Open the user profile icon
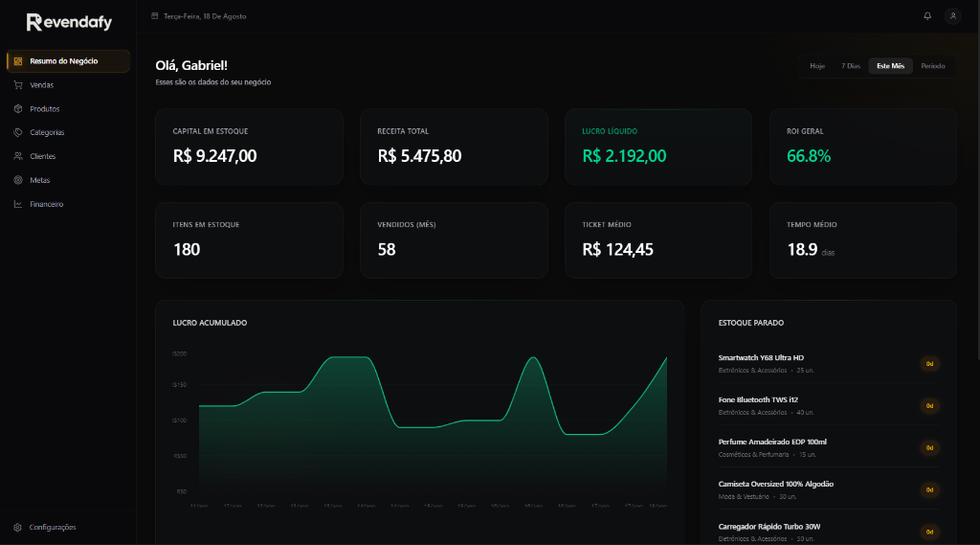Image resolution: width=980 pixels, height=545 pixels. click(x=953, y=16)
